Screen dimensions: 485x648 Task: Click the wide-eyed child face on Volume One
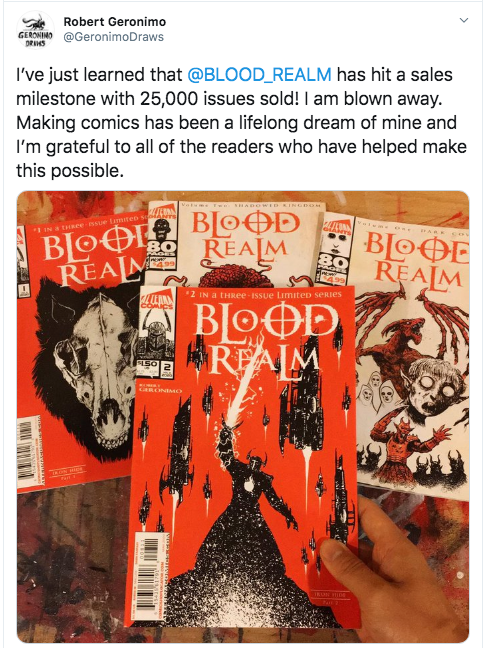(x=430, y=388)
